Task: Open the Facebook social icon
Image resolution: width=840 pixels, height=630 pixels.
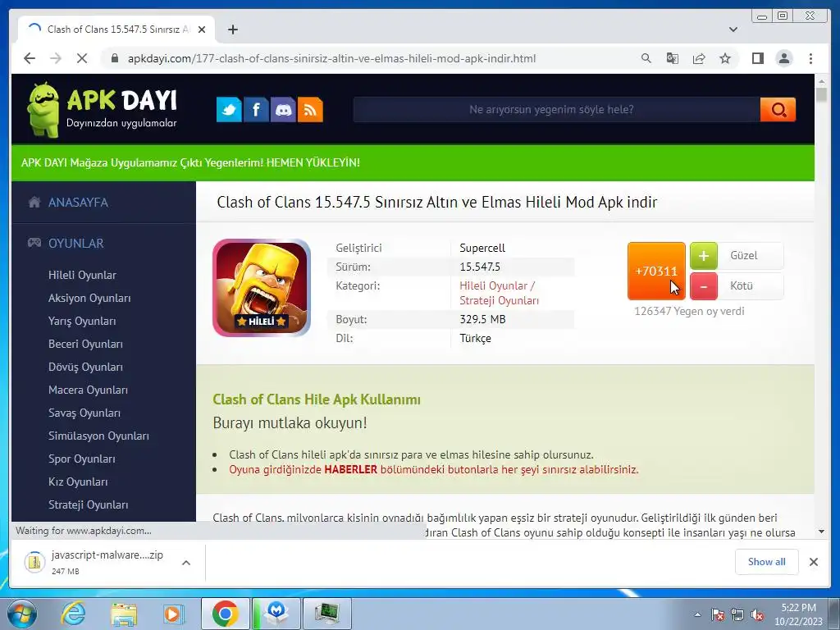Action: [256, 110]
